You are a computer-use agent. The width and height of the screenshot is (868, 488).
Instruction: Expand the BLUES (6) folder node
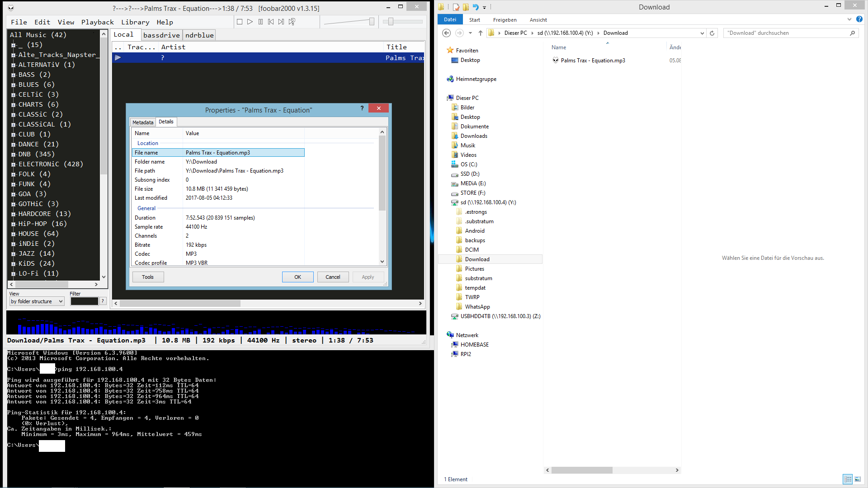[x=14, y=85]
